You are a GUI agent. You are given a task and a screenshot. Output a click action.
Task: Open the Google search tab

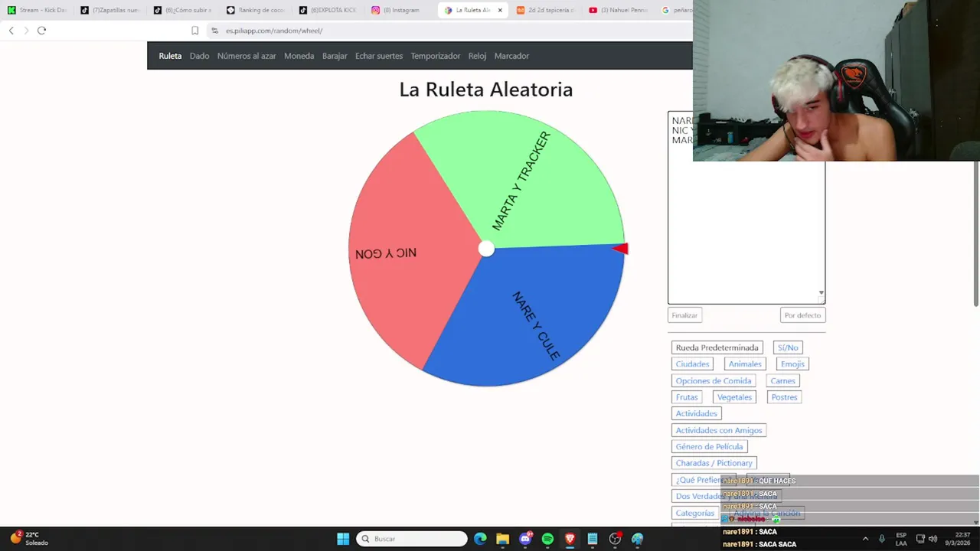(x=675, y=10)
